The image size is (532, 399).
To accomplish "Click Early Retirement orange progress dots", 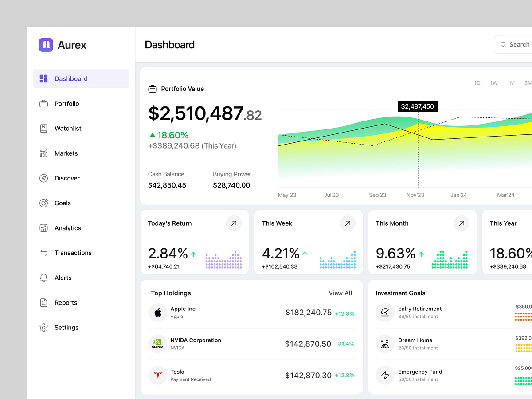I will tap(523, 316).
